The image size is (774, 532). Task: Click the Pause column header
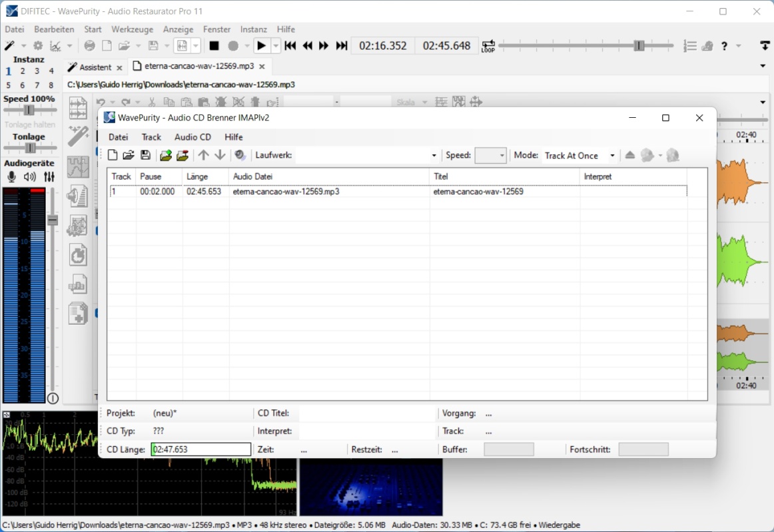[159, 176]
